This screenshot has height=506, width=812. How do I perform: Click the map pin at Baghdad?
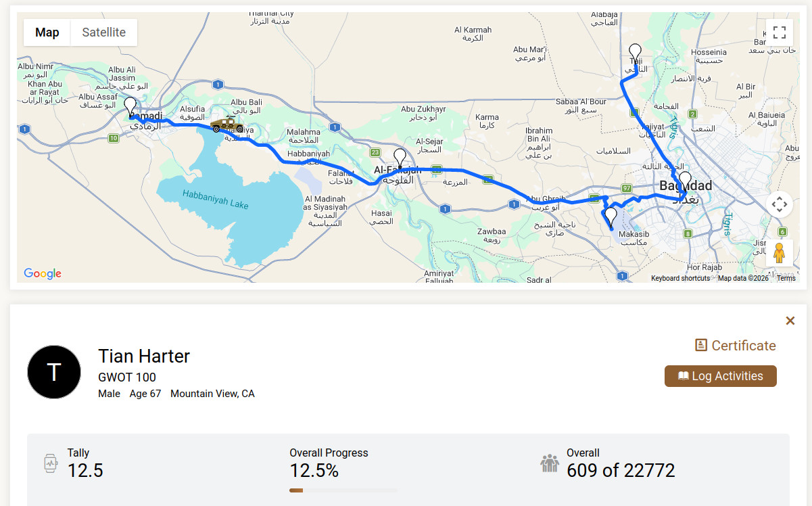tap(685, 181)
